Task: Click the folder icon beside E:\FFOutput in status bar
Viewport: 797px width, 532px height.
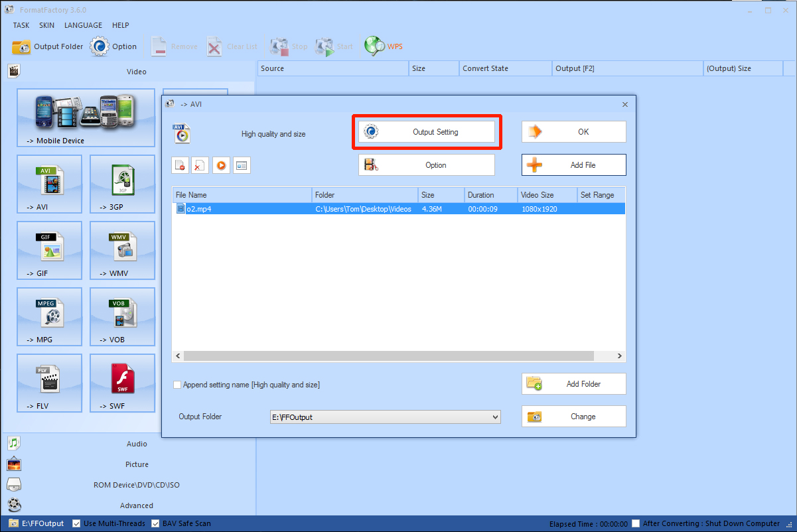Action: click(13, 523)
